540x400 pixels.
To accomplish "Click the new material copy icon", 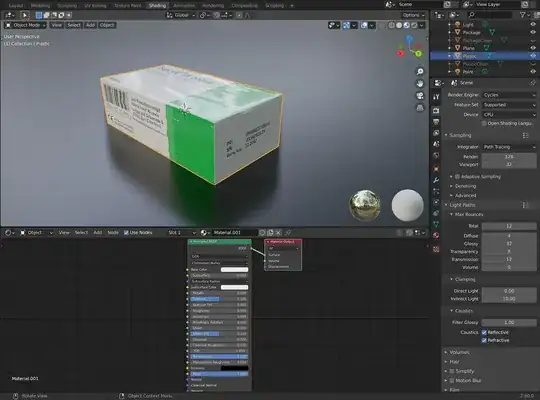I will click(x=271, y=233).
